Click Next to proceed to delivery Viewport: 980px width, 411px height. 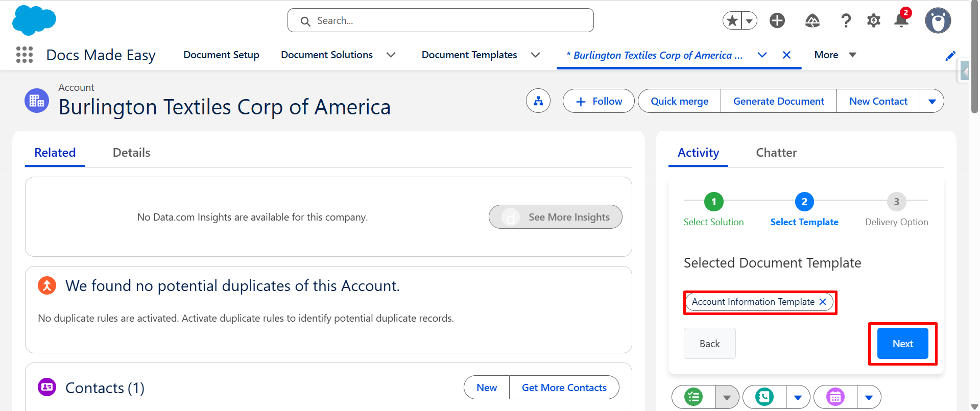903,344
